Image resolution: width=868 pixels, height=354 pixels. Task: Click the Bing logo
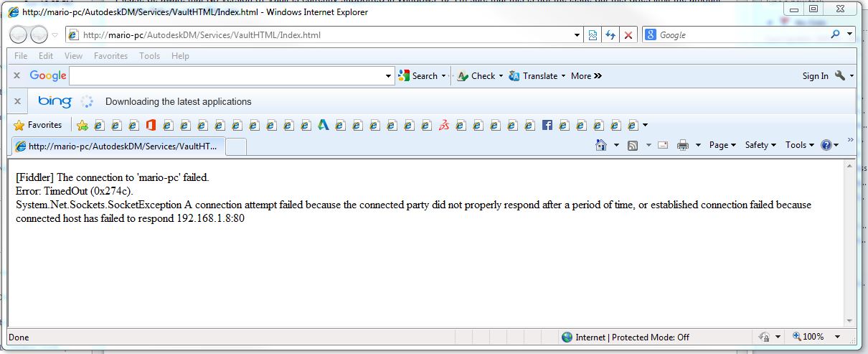point(55,101)
